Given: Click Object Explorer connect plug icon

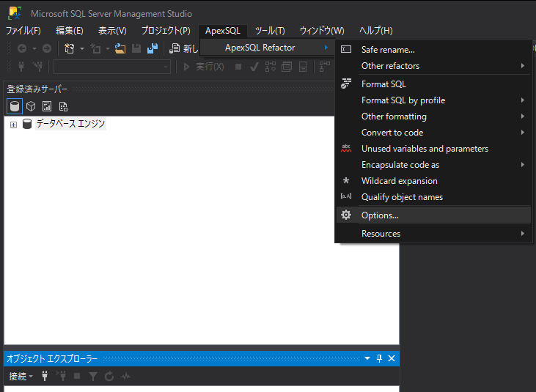Looking at the screenshot, I should (45, 377).
